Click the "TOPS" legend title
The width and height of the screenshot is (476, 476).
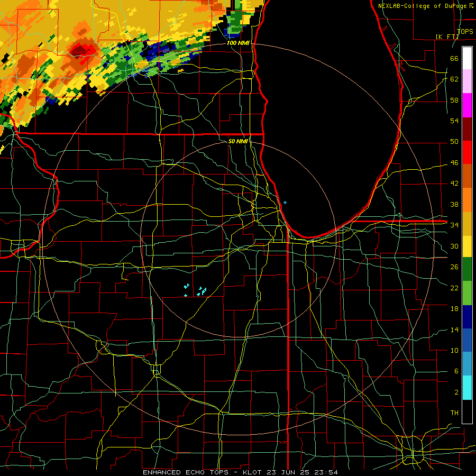465,31
